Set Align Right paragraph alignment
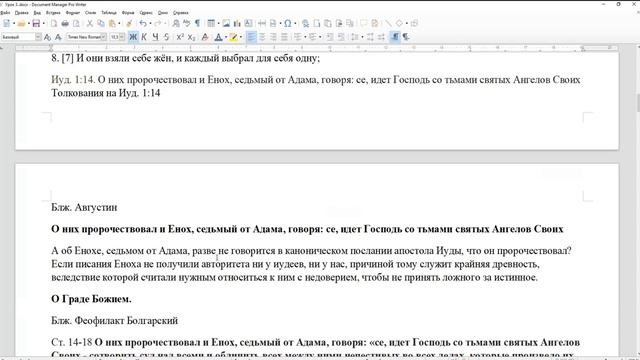Screen dimensions: 640x360 (x=273, y=37)
